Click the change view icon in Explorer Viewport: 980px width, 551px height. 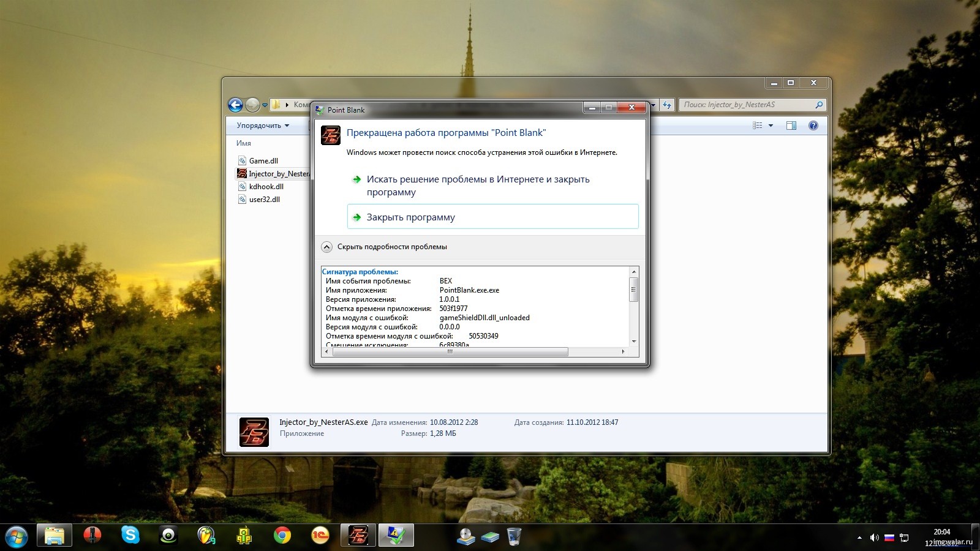[758, 126]
